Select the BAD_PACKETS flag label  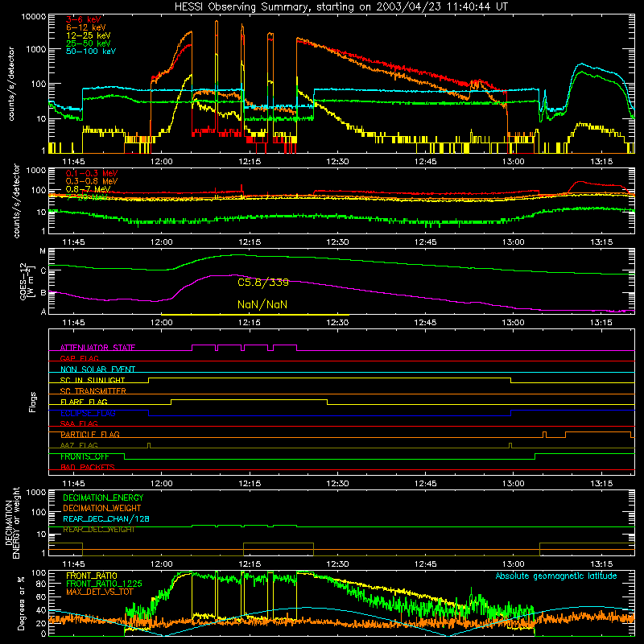click(87, 467)
